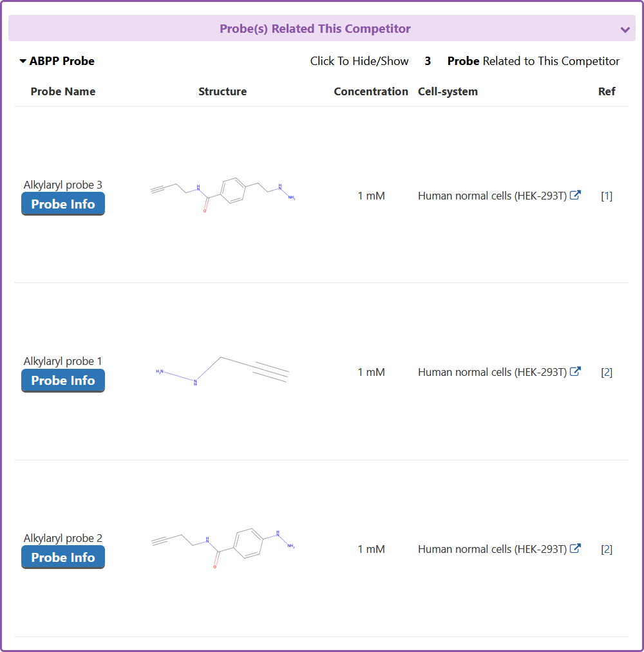Collapse the Probe(s) Related This Competitor chevron
Image resolution: width=644 pixels, height=652 pixels.
624,30
